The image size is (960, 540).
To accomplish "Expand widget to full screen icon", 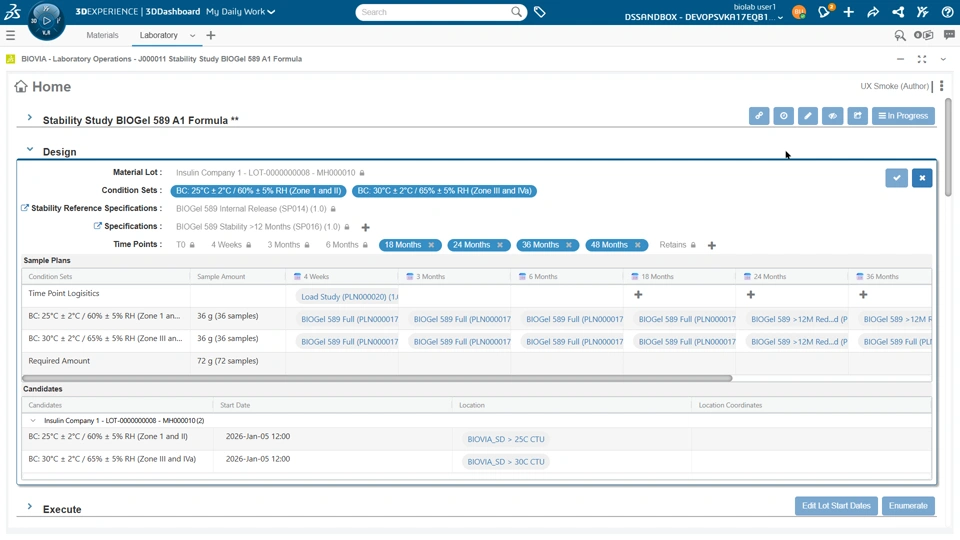I will tap(921, 59).
